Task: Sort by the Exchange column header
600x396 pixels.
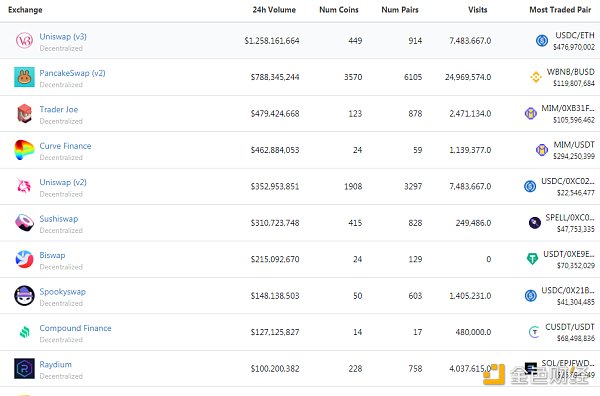Action: point(25,10)
